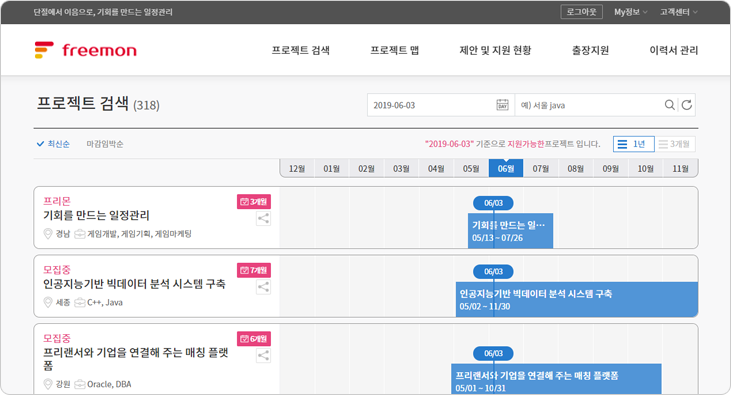This screenshot has width=731, height=395.
Task: Click 06/03 marker in 기회를 만드는 row
Action: point(493,203)
